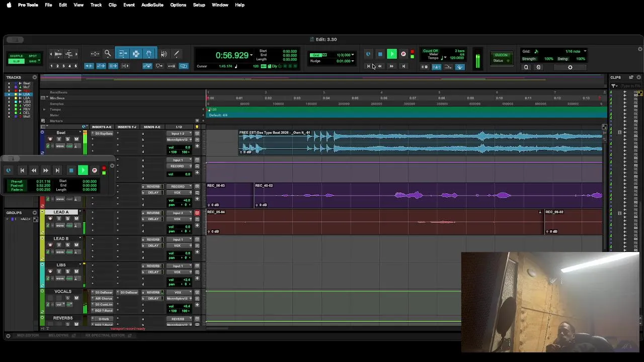Click Rewind in the floating transport window

(x=34, y=170)
